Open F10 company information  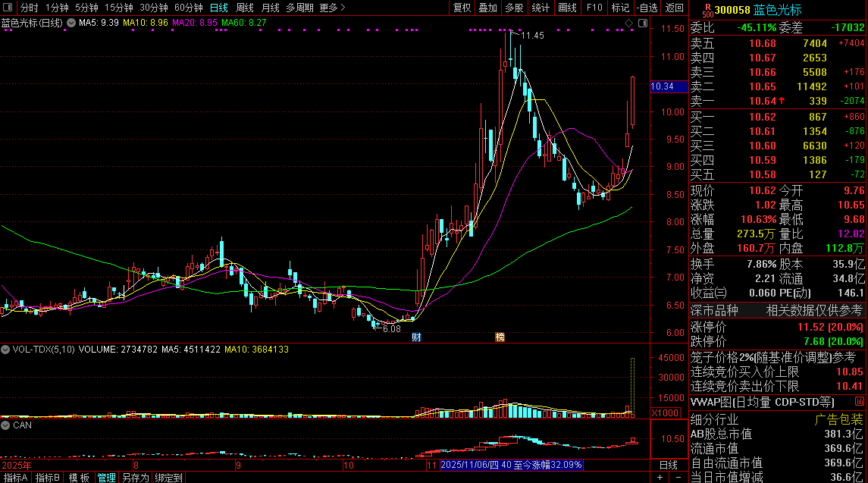tap(594, 8)
